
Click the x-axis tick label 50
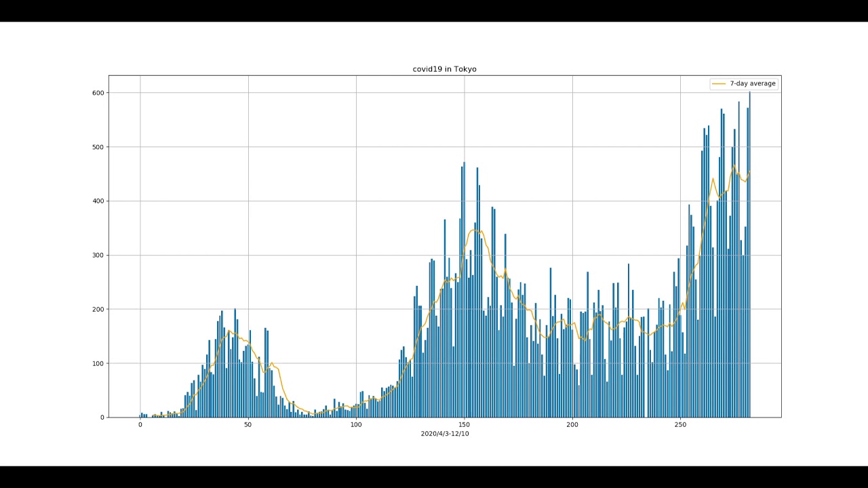[248, 425]
